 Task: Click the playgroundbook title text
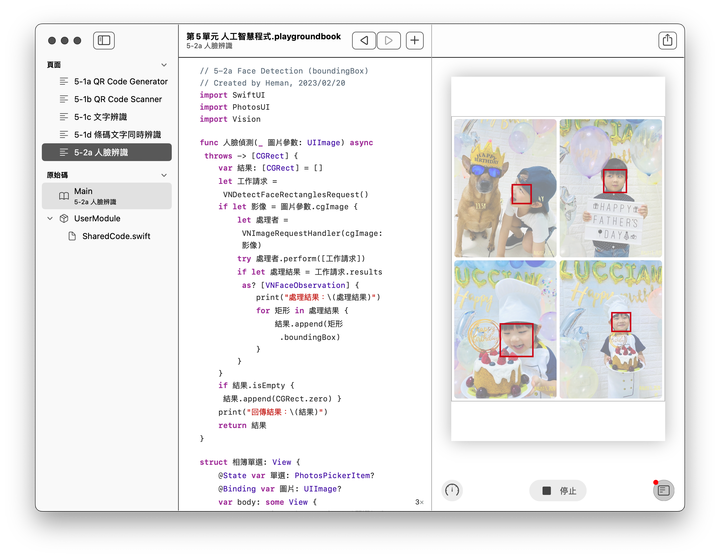click(x=264, y=36)
